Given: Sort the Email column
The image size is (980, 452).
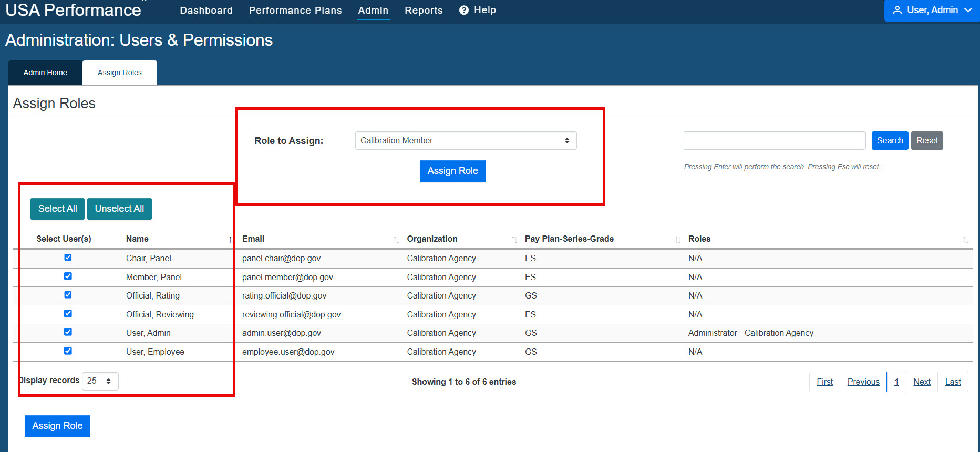Looking at the screenshot, I should tap(396, 240).
